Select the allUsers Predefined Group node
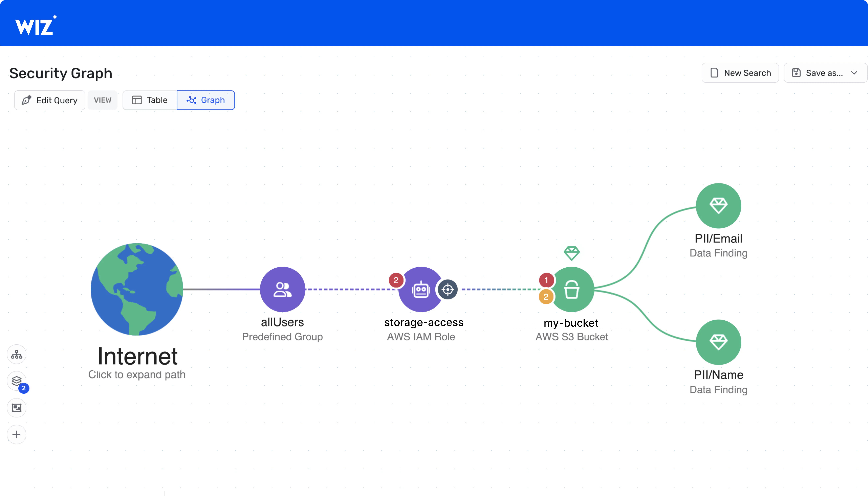This screenshot has height=496, width=868. coord(282,289)
